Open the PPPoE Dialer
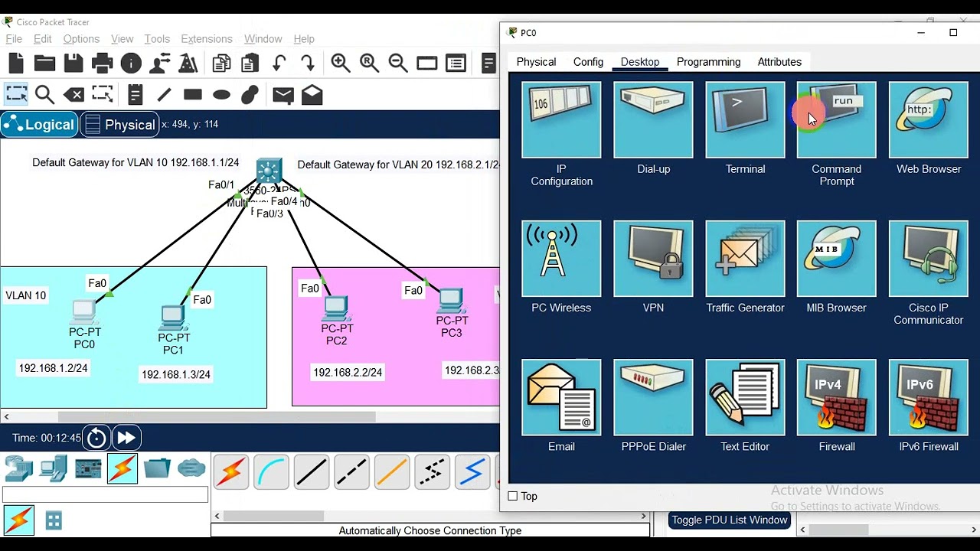This screenshot has height=551, width=980. tap(653, 397)
